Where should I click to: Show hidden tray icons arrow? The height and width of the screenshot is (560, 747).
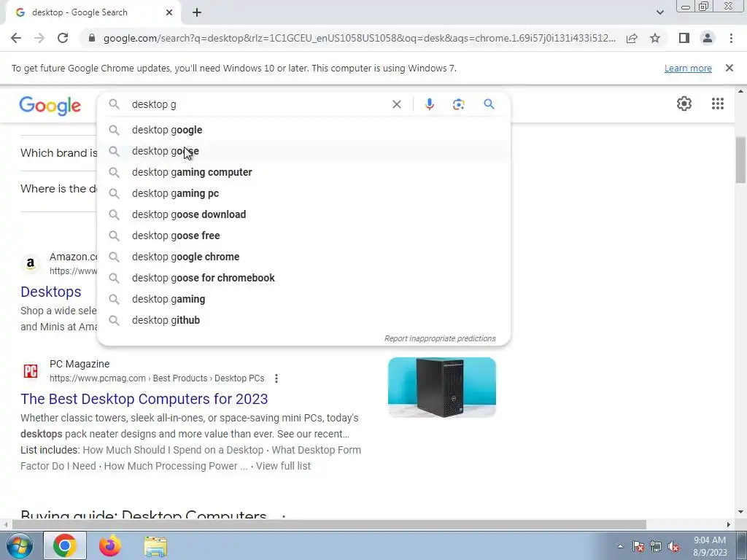tap(620, 546)
